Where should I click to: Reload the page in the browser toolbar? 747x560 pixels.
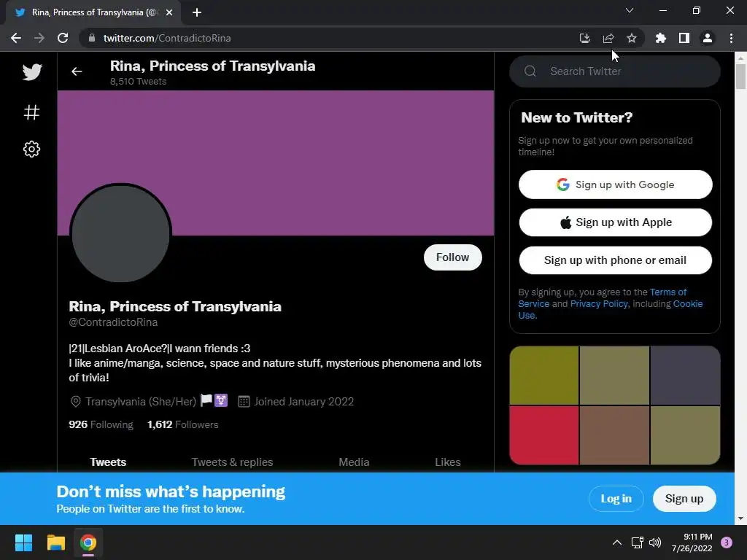(x=63, y=38)
